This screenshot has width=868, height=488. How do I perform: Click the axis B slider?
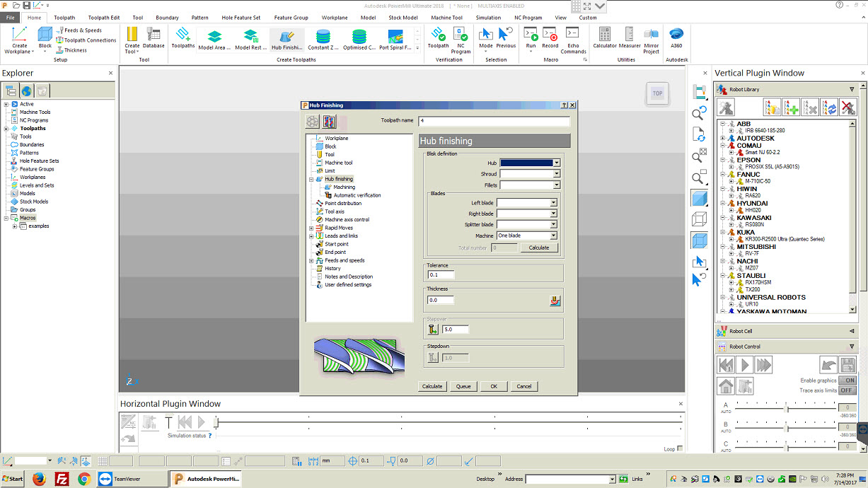(787, 426)
